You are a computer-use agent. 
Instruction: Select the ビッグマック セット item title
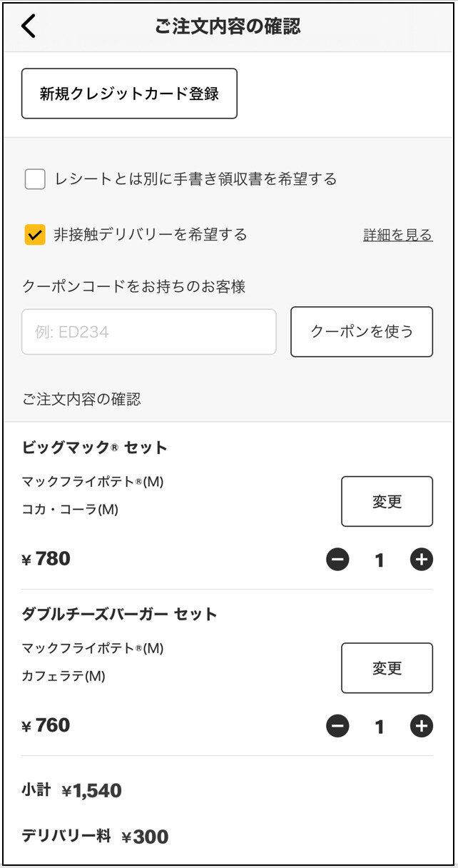click(94, 448)
